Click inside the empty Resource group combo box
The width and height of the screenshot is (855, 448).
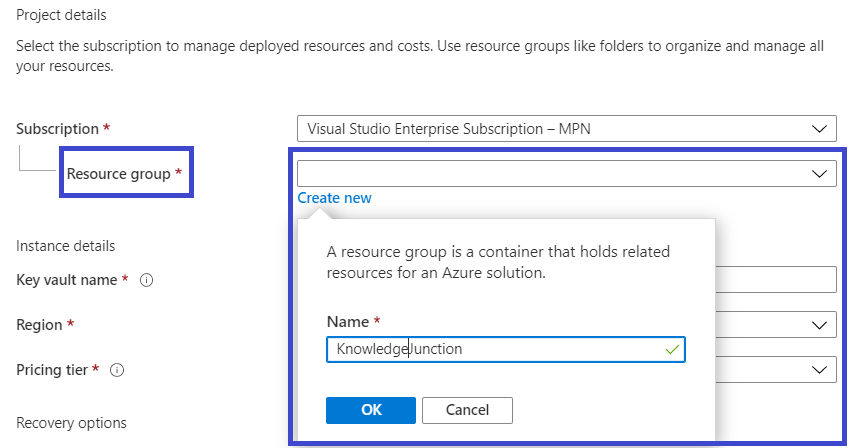point(550,173)
